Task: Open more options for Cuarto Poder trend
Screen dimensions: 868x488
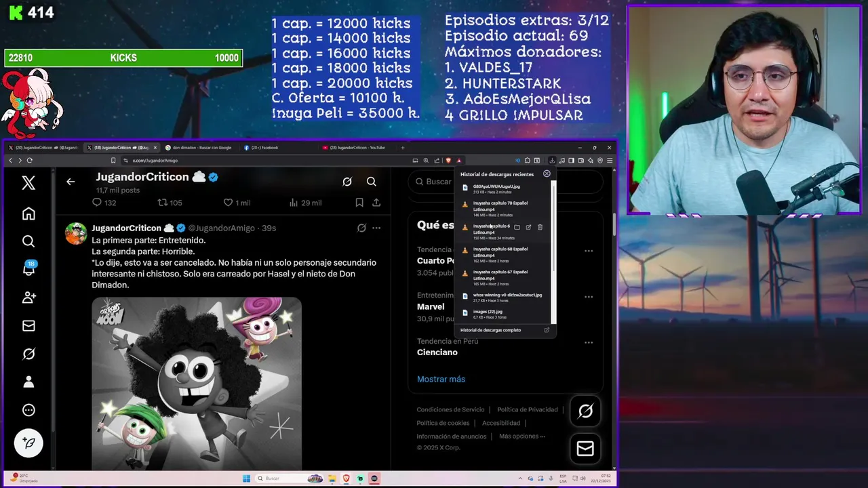Action: pyautogui.click(x=589, y=251)
